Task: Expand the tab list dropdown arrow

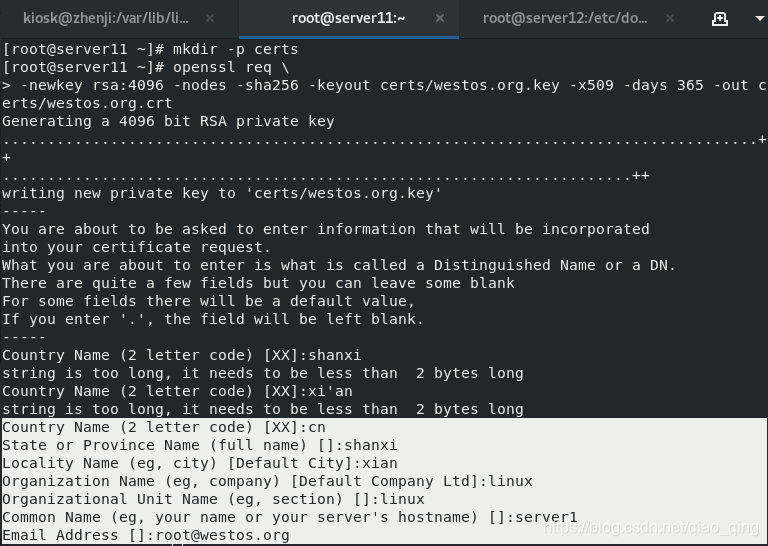Action: click(760, 19)
